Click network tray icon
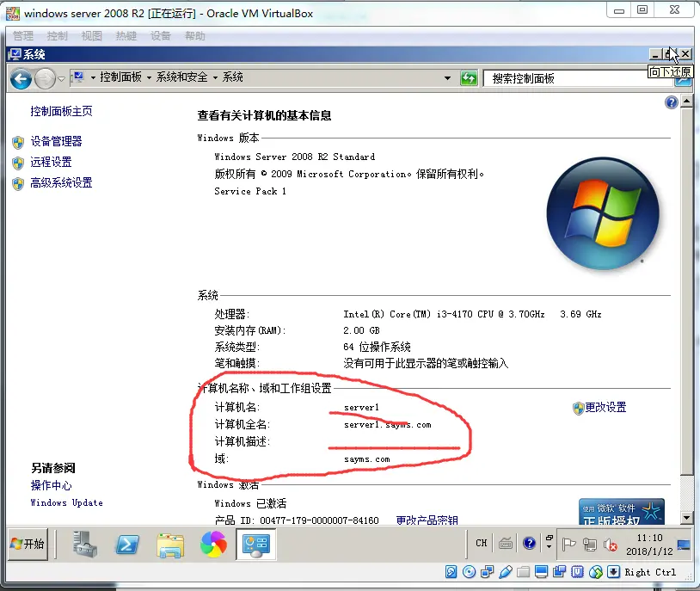This screenshot has width=700, height=591. 590,545
